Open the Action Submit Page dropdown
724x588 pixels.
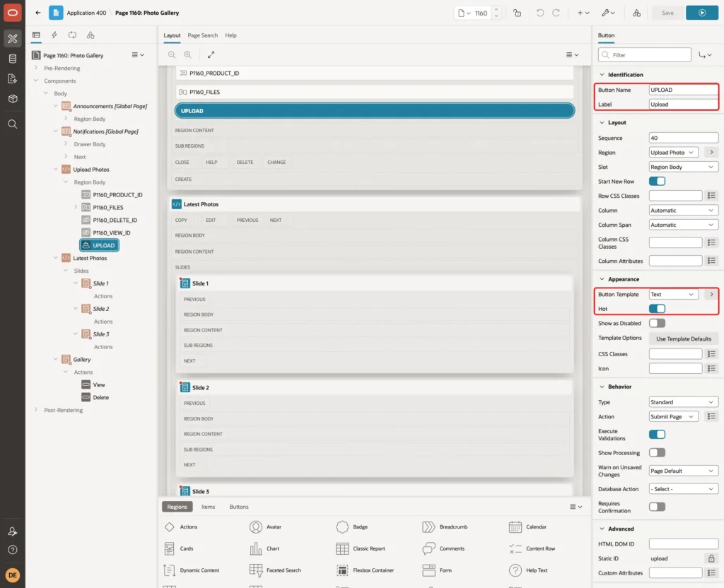[x=673, y=416]
